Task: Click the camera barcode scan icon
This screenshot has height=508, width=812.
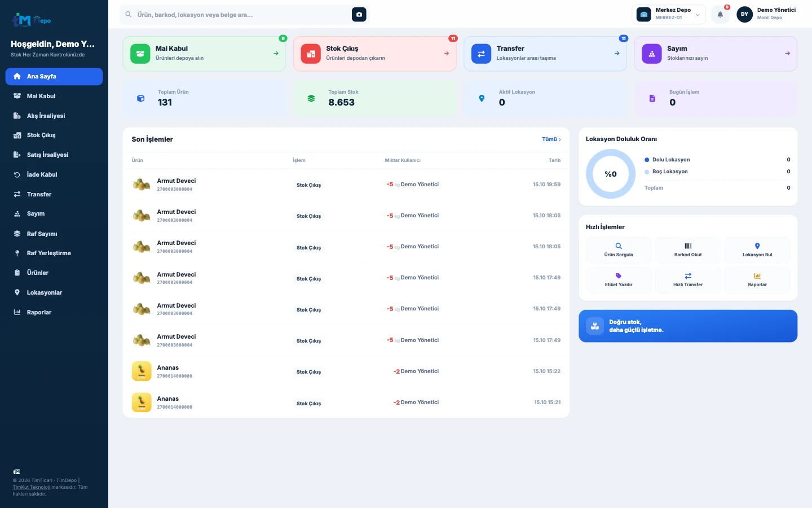Action: point(359,15)
